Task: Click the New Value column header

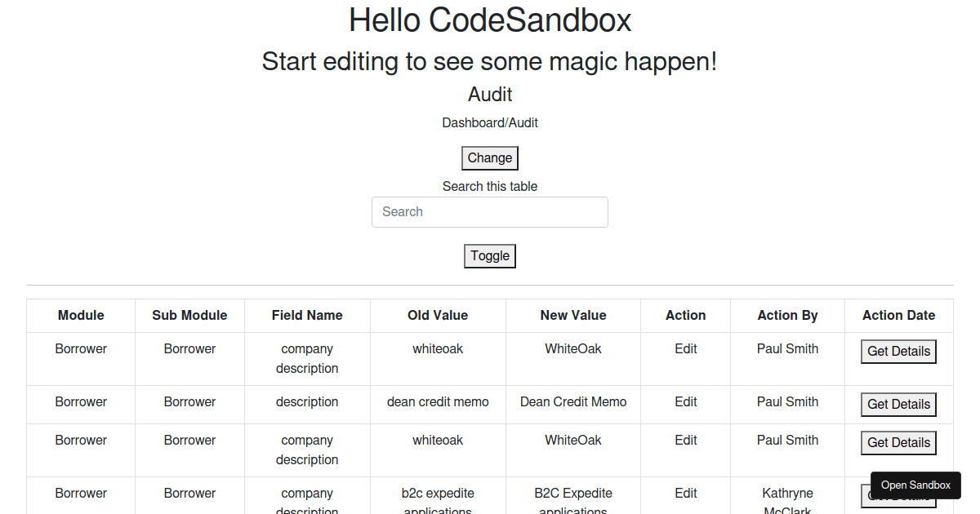Action: [572, 315]
